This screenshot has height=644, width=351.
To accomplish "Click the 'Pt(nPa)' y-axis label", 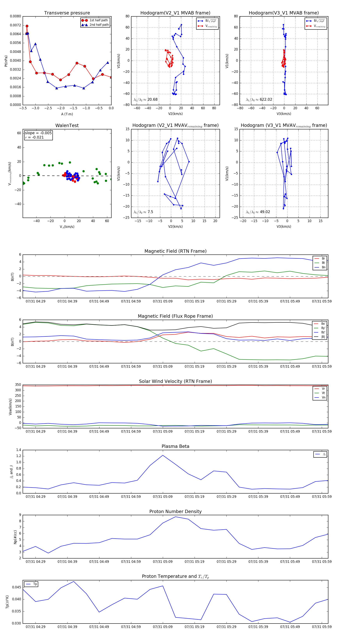I will (x=6, y=61).
